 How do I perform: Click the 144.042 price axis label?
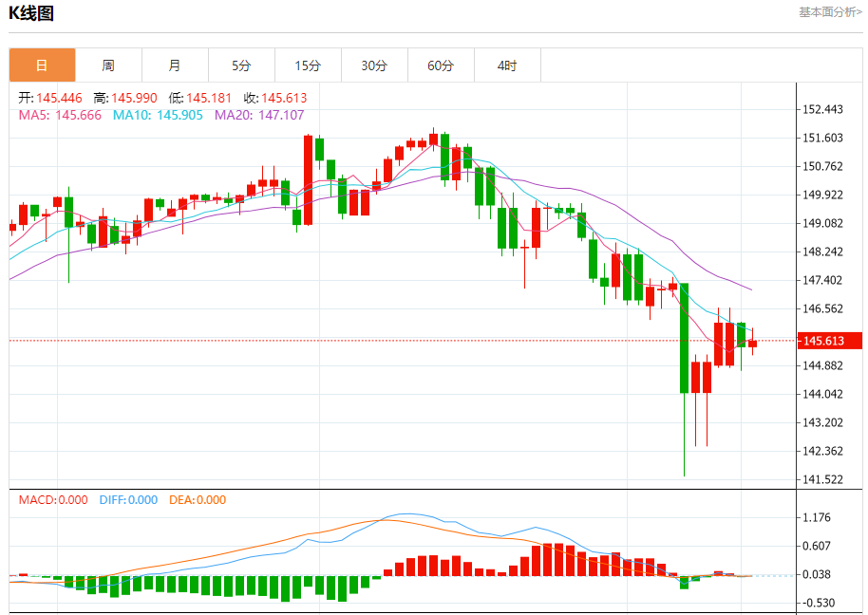pos(822,394)
